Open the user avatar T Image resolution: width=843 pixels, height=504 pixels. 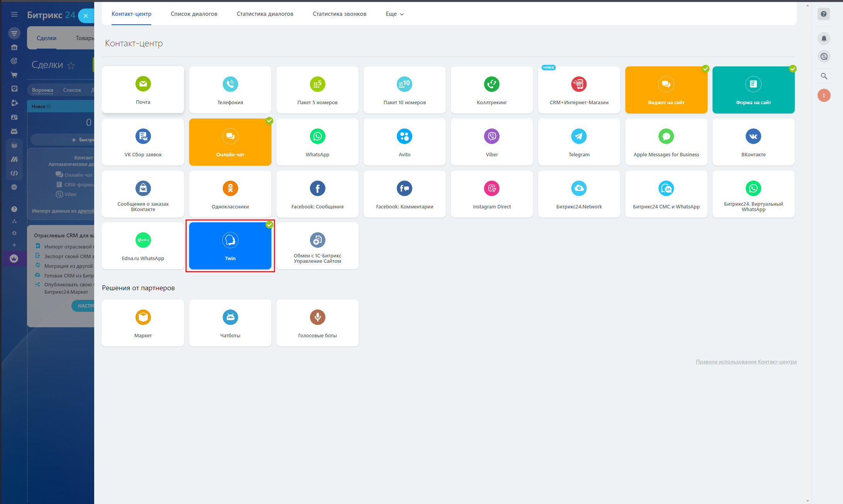[824, 95]
